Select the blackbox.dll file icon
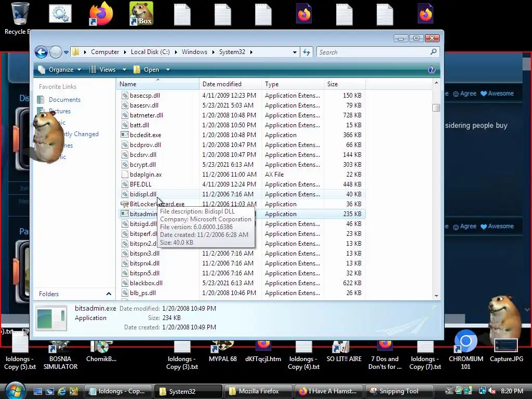 [125, 283]
